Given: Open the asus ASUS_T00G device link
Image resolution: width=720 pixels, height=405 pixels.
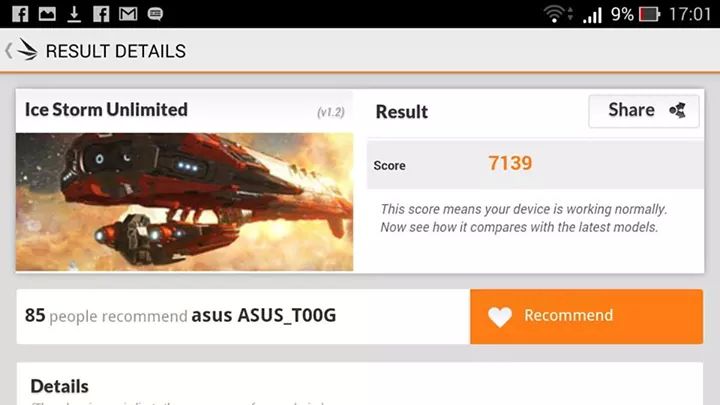Looking at the screenshot, I should [264, 315].
